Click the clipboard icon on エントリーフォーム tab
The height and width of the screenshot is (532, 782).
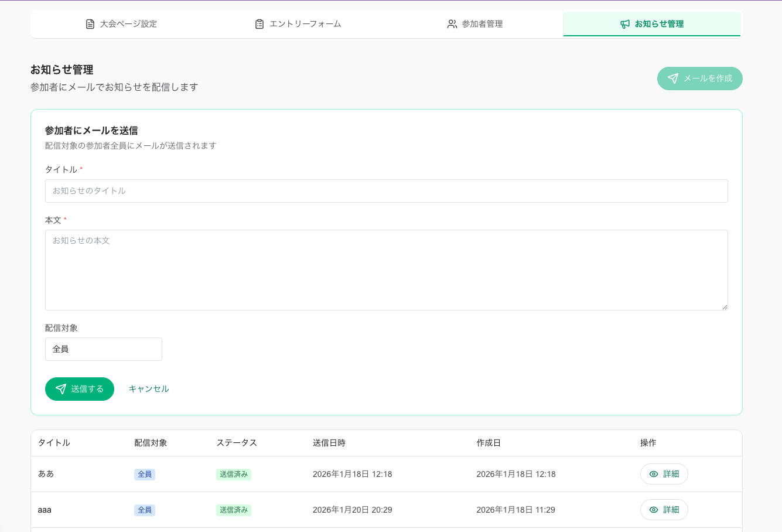(x=259, y=24)
